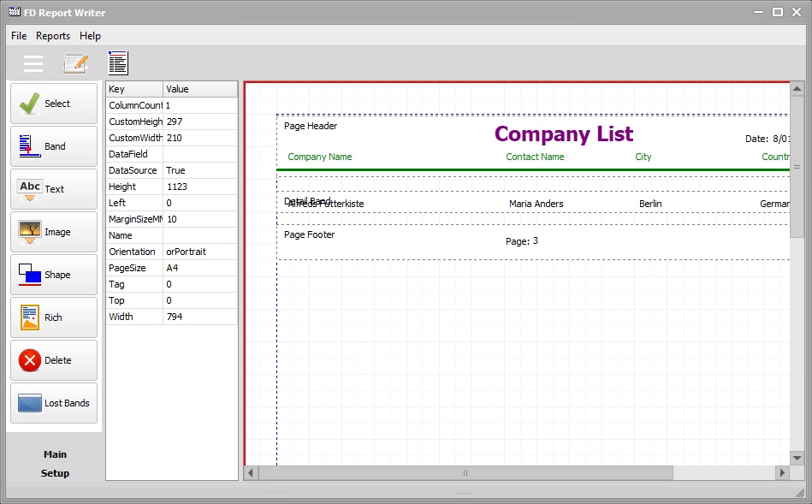Select the Orientation key row
This screenshot has height=504, width=812.
(x=134, y=252)
